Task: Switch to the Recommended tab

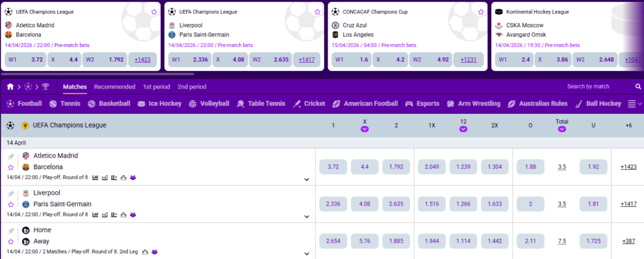Action: point(114,87)
